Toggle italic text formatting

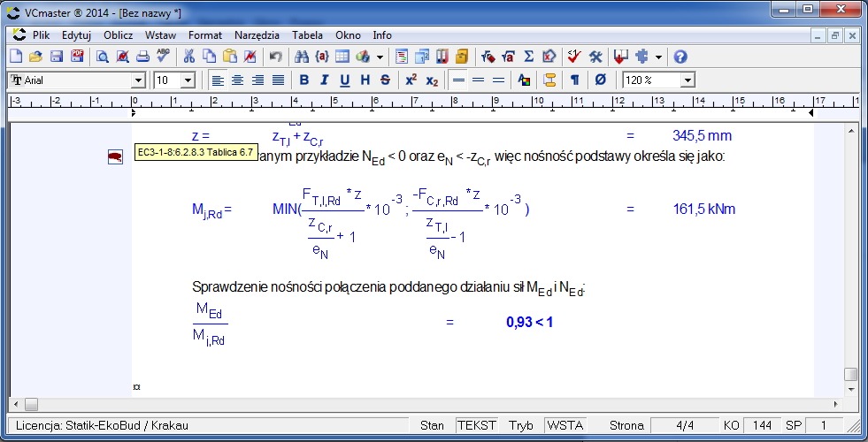(324, 80)
